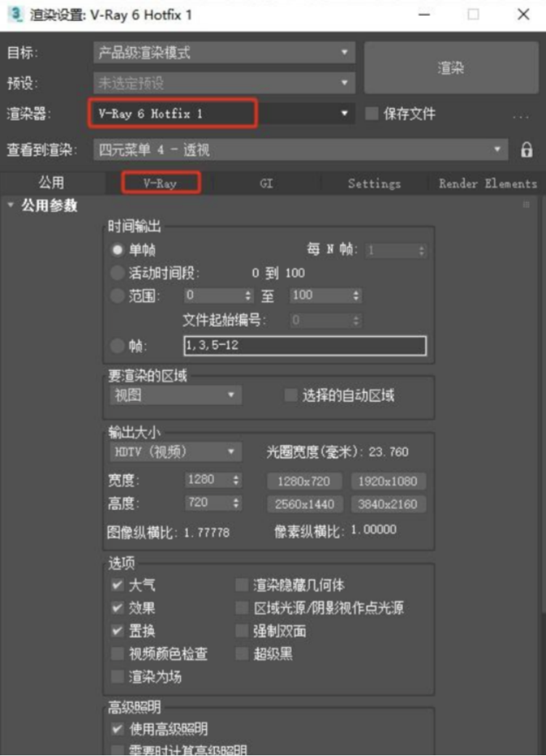Image resolution: width=546 pixels, height=756 pixels.
Task: Switch to the V-Ray tab
Action: tap(160, 183)
